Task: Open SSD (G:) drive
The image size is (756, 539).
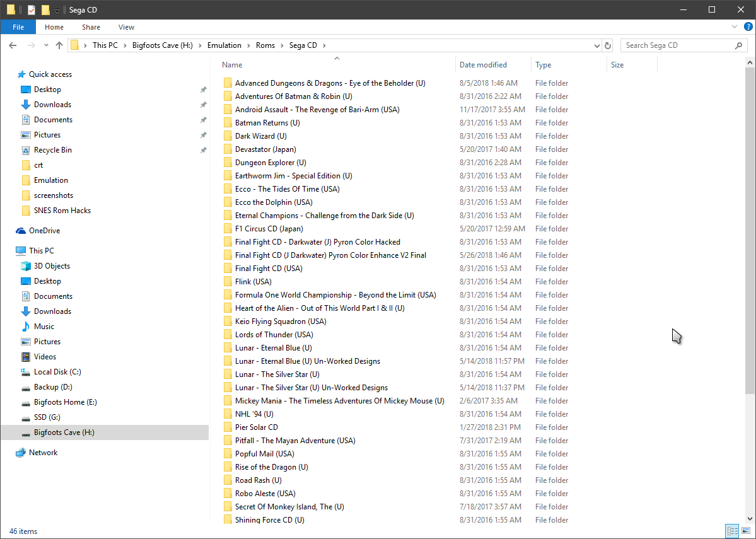Action: coord(47,417)
